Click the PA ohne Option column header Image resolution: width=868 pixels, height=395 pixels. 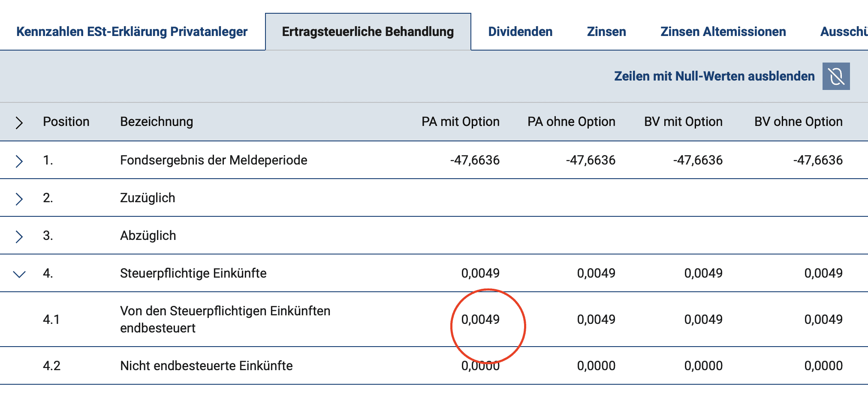[571, 122]
